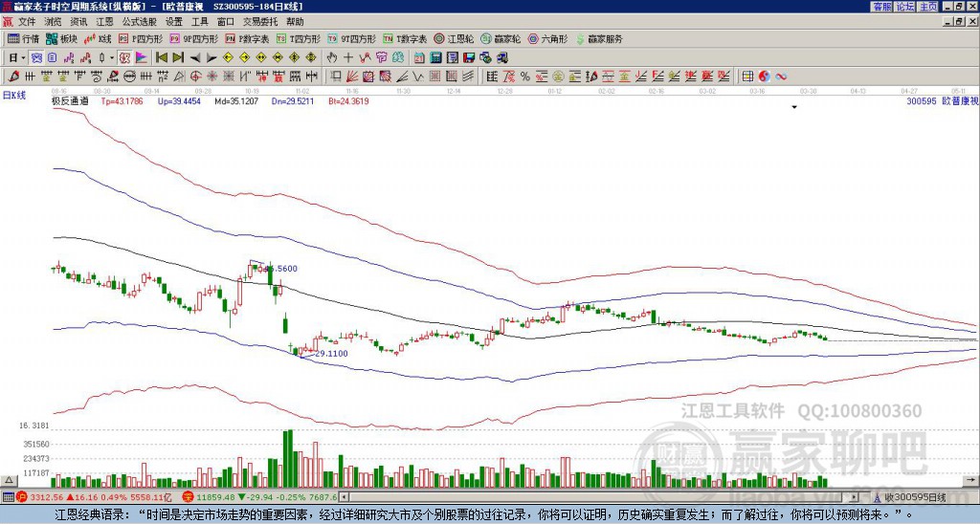Open the 六角形 hexagon tool
The image size is (980, 524).
[547, 38]
